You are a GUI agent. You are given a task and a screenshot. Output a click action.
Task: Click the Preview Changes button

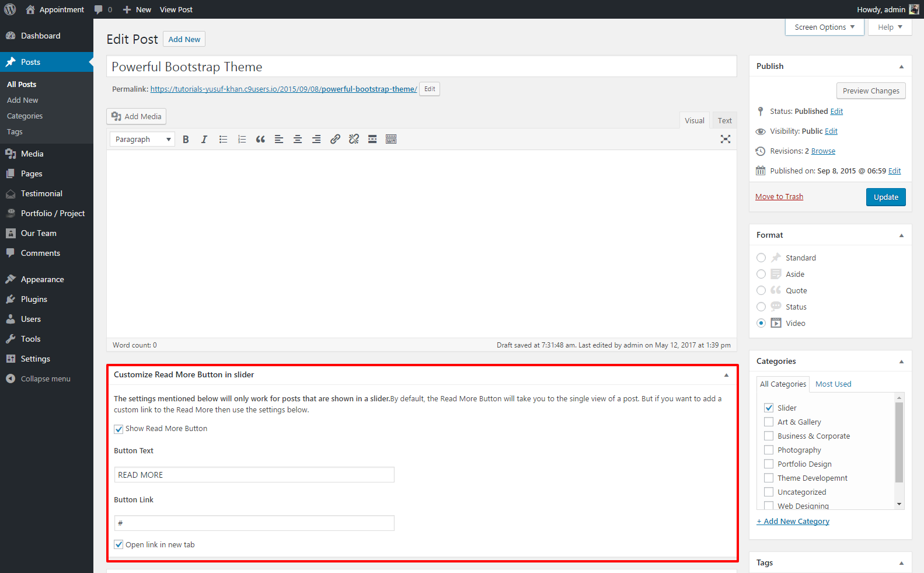pos(871,91)
